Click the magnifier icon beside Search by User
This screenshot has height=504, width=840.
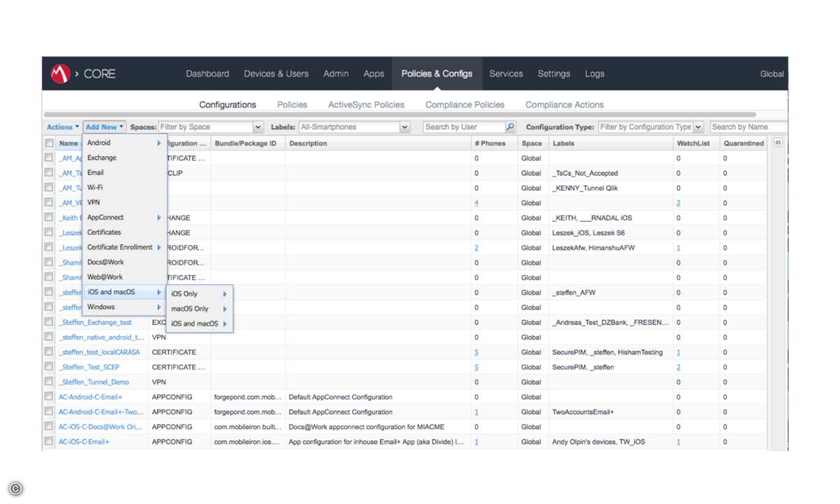pyautogui.click(x=510, y=127)
